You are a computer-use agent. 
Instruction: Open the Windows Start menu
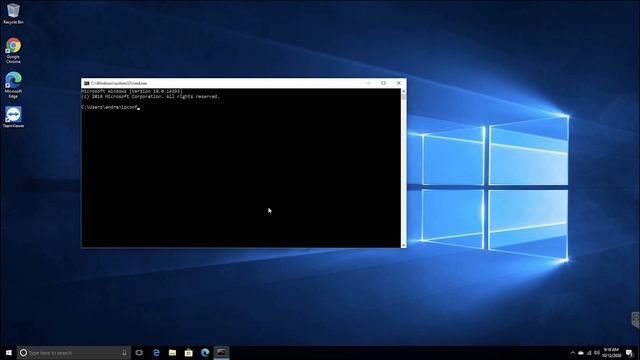tap(9, 353)
